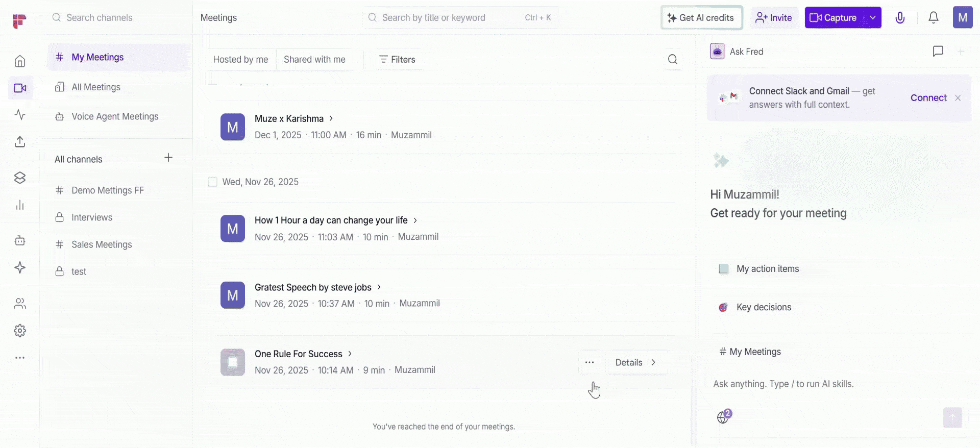The image size is (980, 448).
Task: Open the Gratest Speech by steve jobs avatar
Action: 233,295
